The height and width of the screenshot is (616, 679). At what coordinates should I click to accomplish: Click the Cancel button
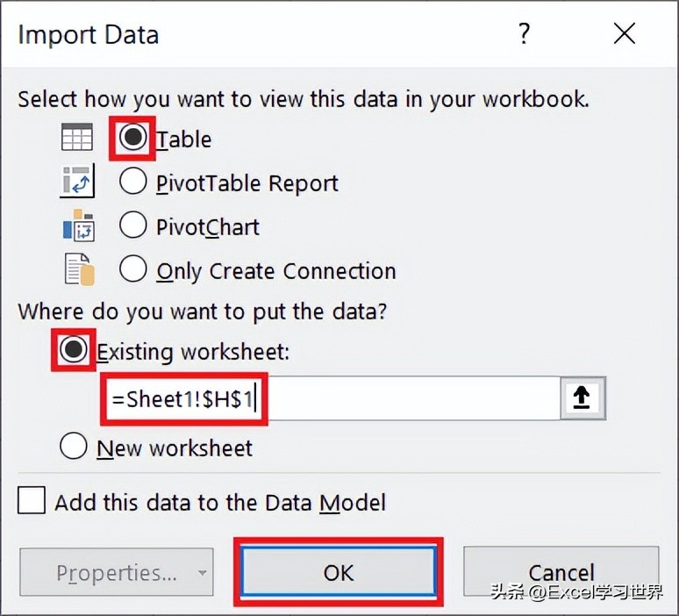561,571
